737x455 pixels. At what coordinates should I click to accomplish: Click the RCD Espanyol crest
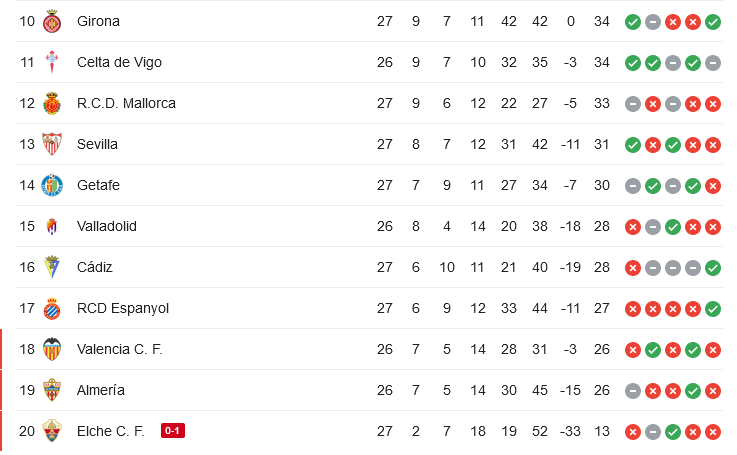click(x=52, y=309)
